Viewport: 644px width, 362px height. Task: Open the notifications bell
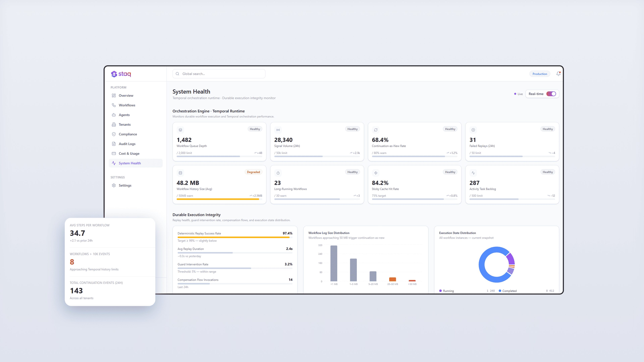558,74
